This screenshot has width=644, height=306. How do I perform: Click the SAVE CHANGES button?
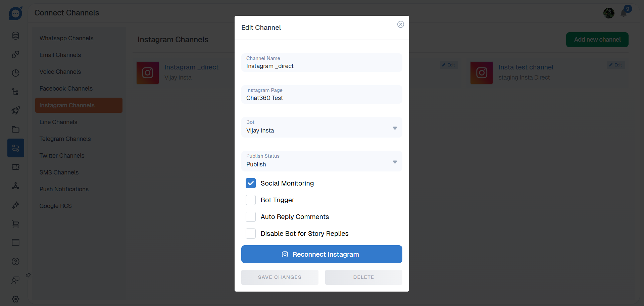coord(280,277)
